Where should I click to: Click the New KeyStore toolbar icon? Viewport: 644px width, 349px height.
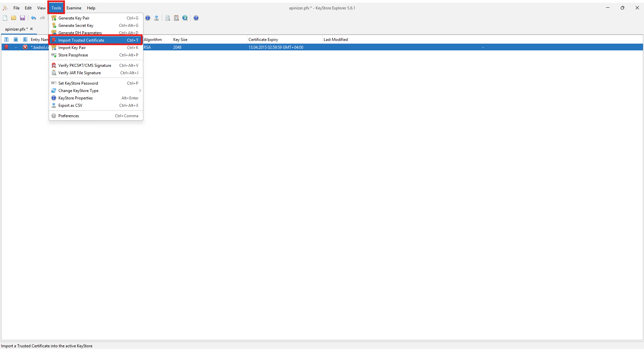tap(5, 18)
